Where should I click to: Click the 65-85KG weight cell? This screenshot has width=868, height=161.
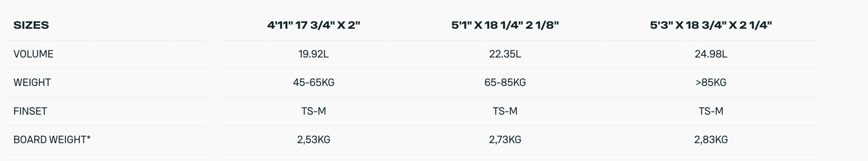505,83
